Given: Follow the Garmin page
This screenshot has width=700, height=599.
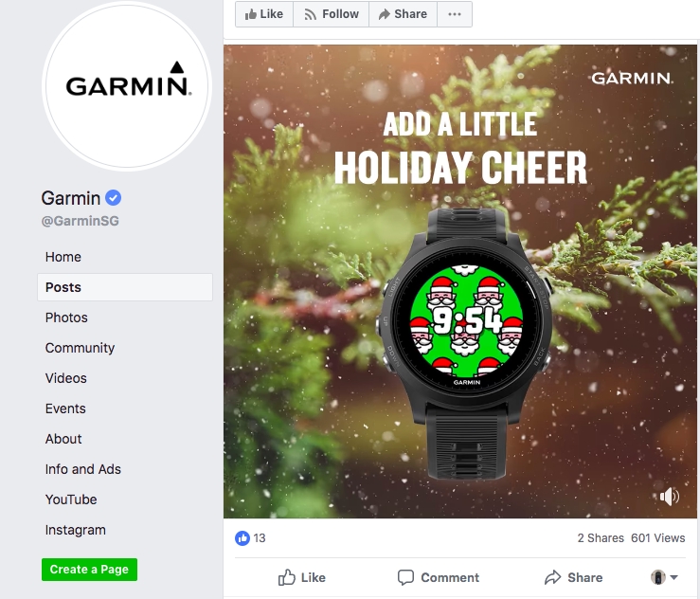Looking at the screenshot, I should [x=332, y=14].
